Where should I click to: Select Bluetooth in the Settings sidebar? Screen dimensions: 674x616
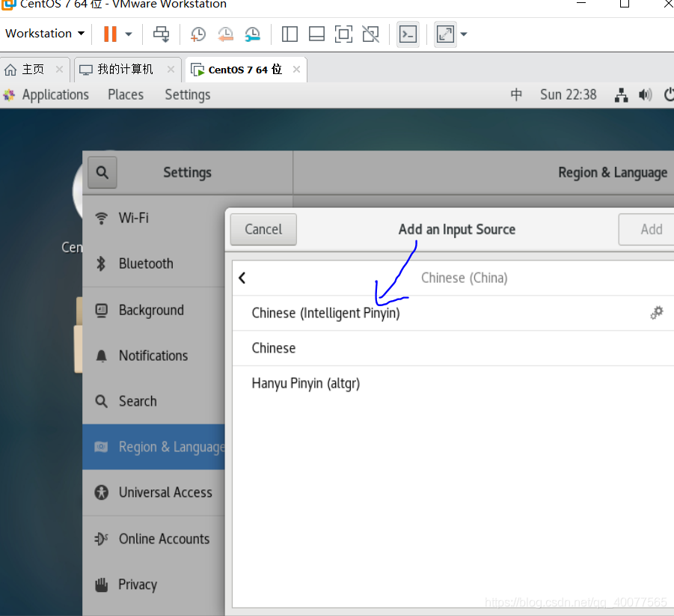pyautogui.click(x=153, y=263)
